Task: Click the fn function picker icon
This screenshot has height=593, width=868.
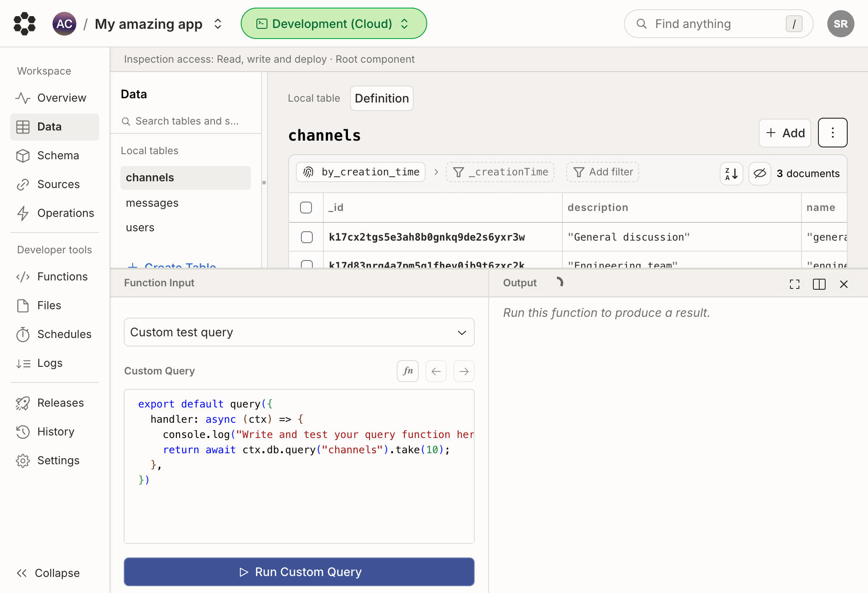Action: coord(408,371)
